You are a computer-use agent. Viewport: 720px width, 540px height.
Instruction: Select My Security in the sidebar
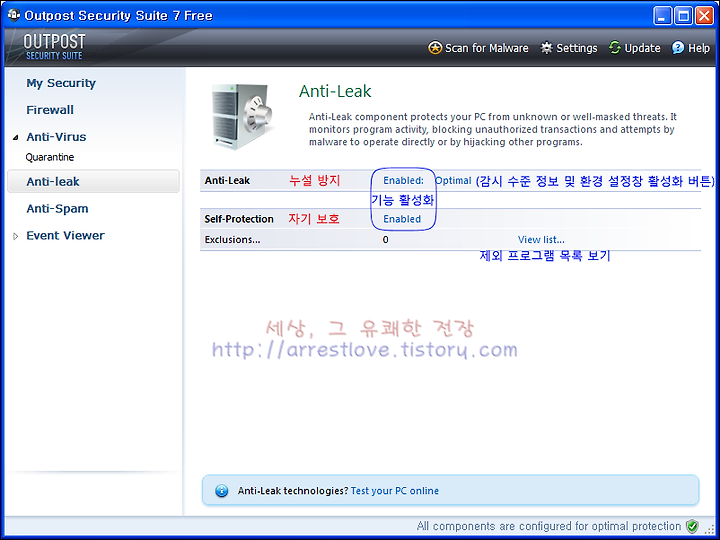click(x=61, y=83)
